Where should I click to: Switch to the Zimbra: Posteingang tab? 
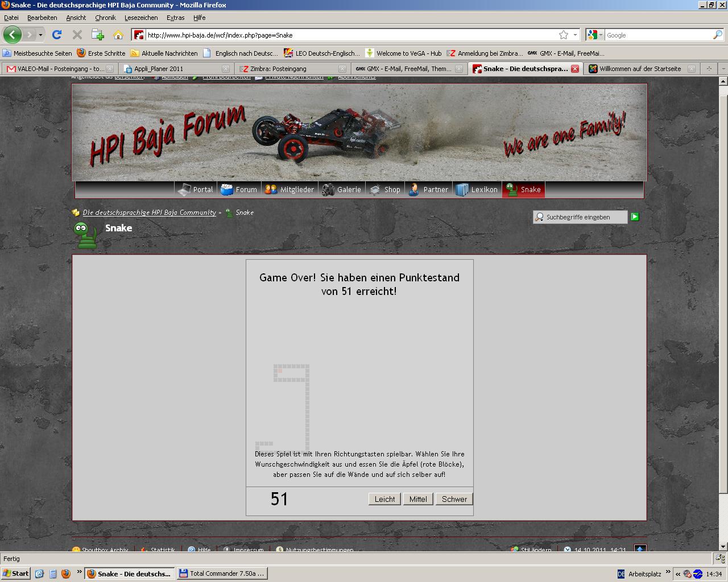tap(292, 69)
